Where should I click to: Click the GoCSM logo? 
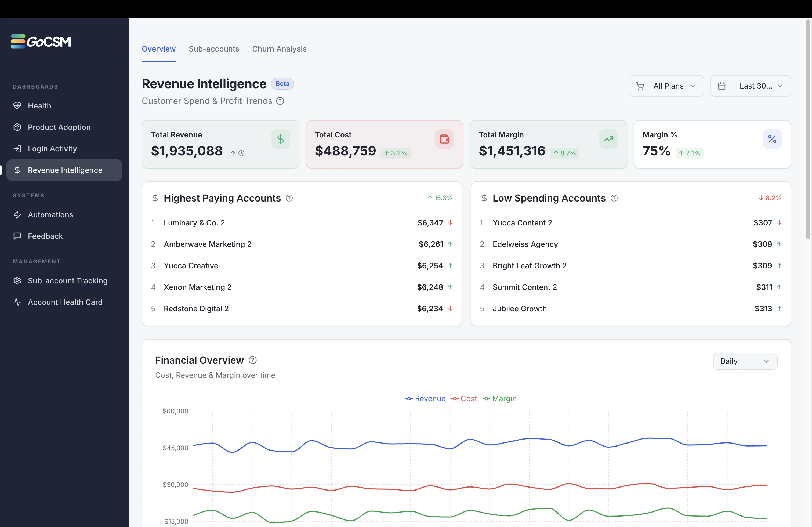point(41,42)
